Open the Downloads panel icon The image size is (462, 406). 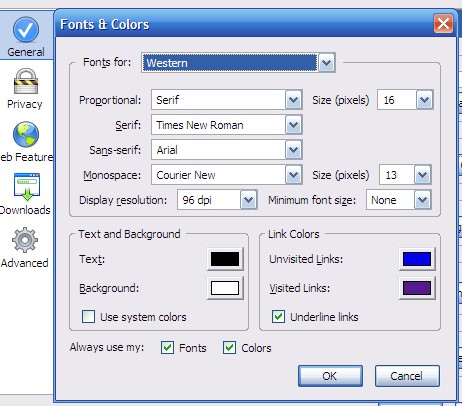pos(27,187)
